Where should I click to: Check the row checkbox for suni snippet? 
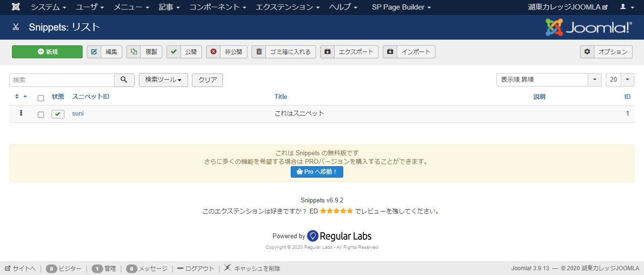click(41, 114)
